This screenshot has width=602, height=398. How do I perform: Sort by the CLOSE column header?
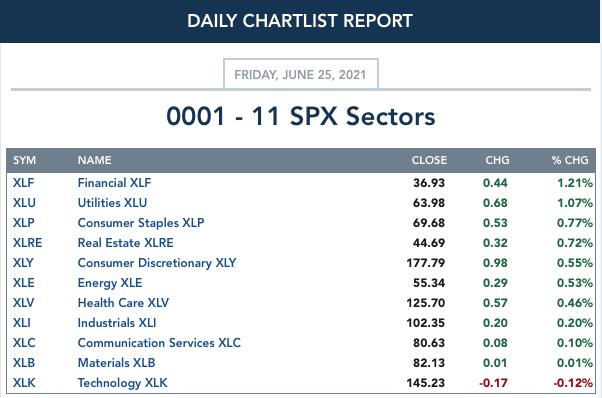pos(429,160)
